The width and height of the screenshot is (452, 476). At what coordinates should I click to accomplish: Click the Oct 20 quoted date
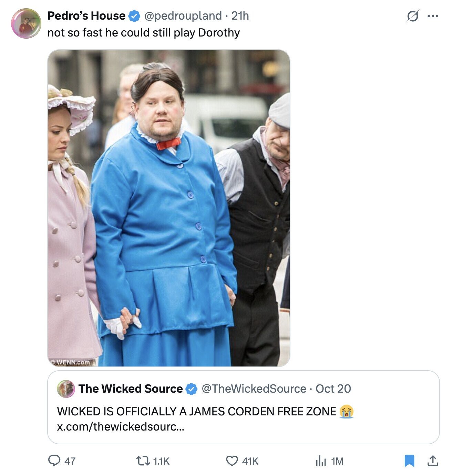click(333, 389)
